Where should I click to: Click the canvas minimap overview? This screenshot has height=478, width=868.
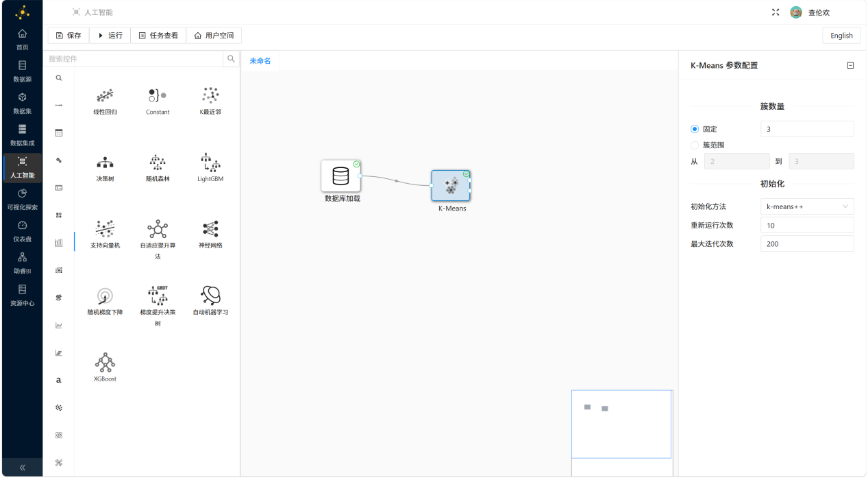click(x=621, y=424)
